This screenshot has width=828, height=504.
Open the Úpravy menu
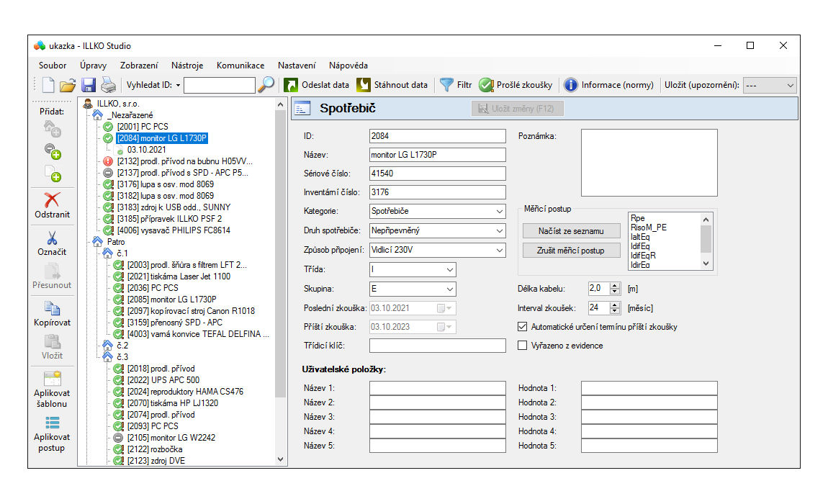(93, 66)
